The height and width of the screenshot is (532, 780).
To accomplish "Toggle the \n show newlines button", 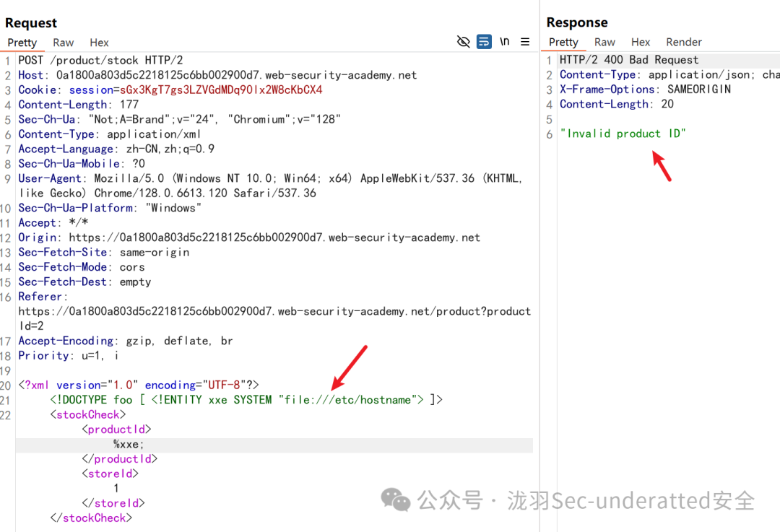I will 504,42.
